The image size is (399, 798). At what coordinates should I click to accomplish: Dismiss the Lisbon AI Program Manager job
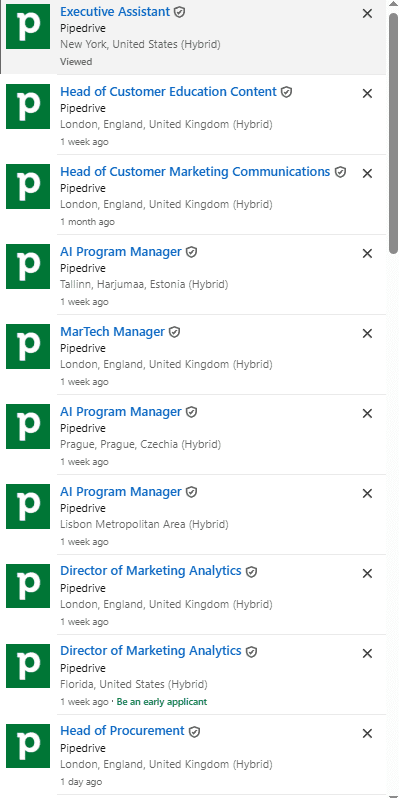tap(367, 493)
